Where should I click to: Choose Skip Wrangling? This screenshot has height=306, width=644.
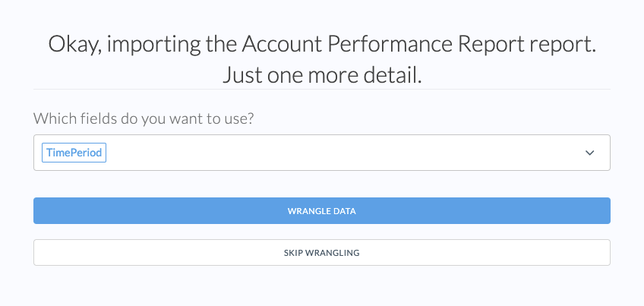(321, 253)
